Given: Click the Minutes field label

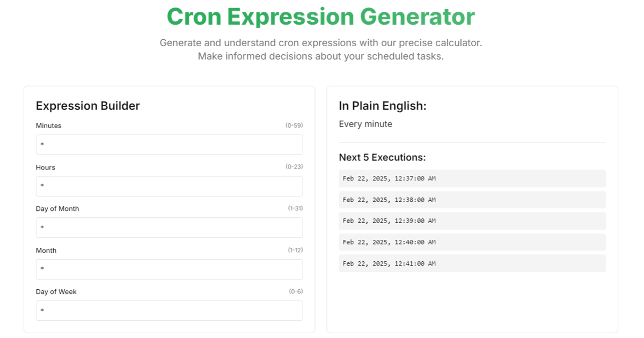Looking at the screenshot, I should coord(49,126).
